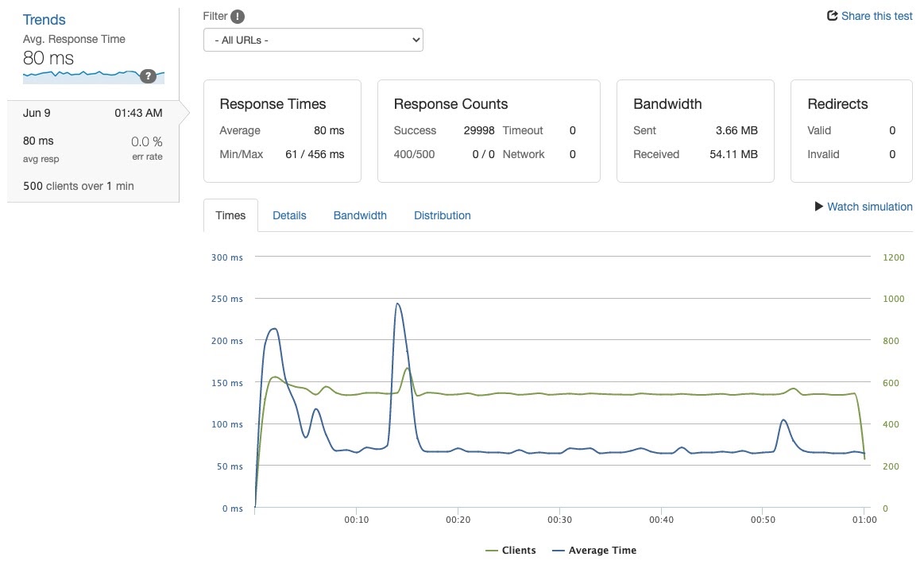Click the 00:10 time axis label

(357, 520)
